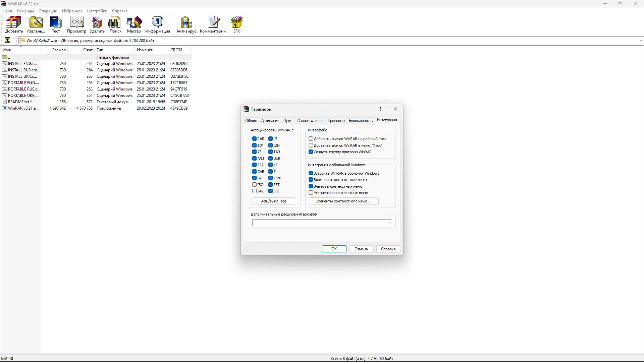This screenshot has height=362, width=644.
Task: Click Элементы контекстного меню button
Action: click(343, 201)
